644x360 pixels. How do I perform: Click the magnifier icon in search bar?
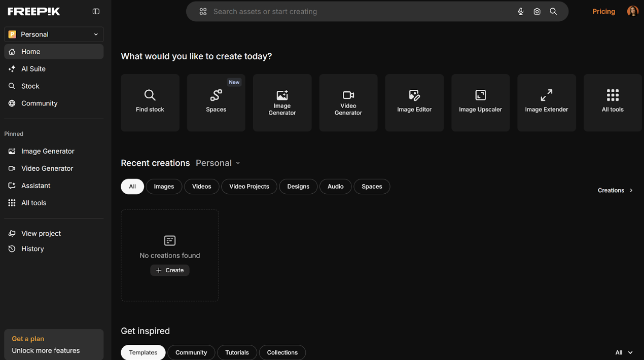pyautogui.click(x=553, y=12)
